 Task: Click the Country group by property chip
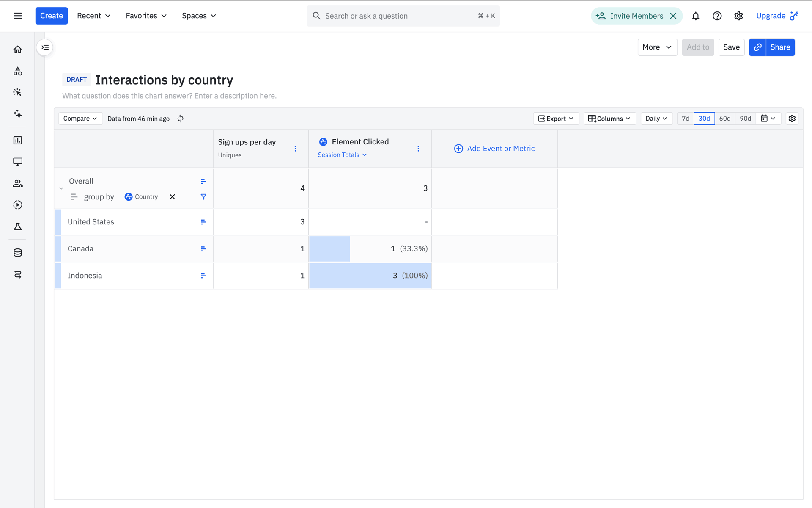[x=141, y=197]
